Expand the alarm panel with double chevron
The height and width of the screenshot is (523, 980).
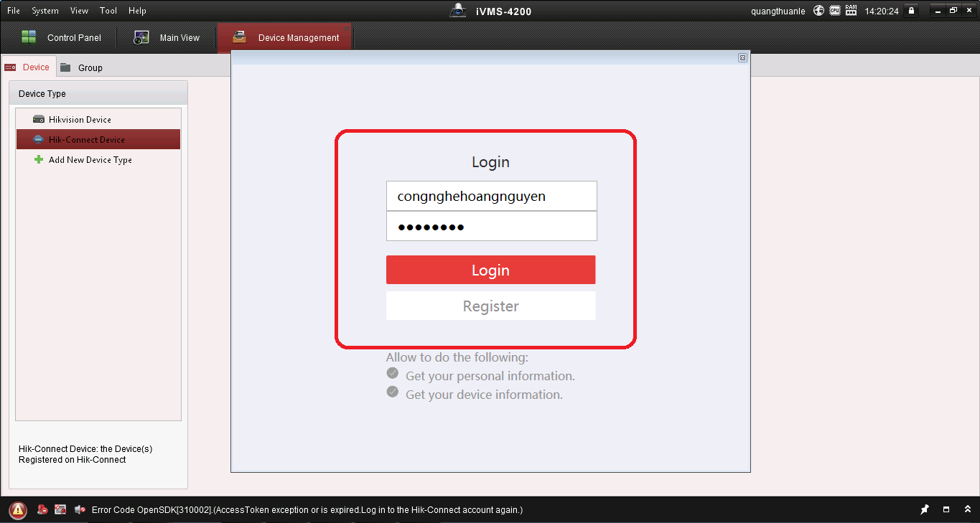tap(968, 510)
